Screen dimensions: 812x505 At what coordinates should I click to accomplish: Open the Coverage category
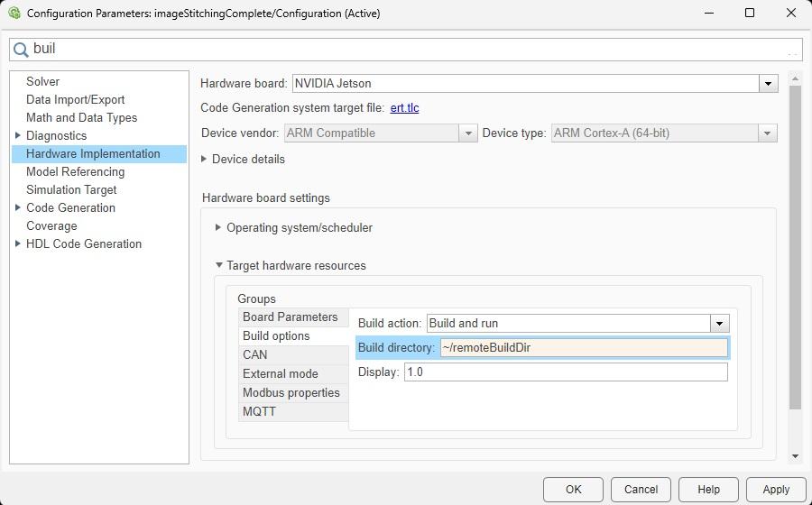51,226
